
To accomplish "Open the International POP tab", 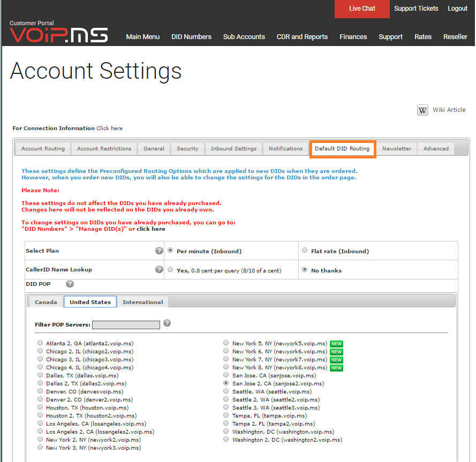I will coord(142,301).
